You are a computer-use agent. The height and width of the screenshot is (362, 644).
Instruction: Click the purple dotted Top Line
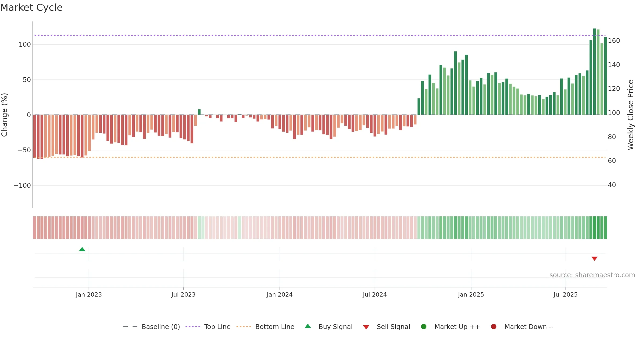click(x=320, y=35)
